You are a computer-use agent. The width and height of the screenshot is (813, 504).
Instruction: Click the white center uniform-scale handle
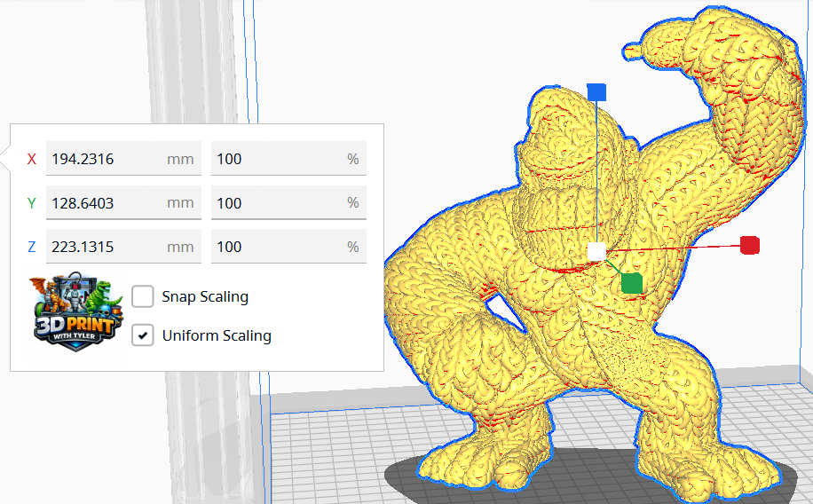point(596,251)
